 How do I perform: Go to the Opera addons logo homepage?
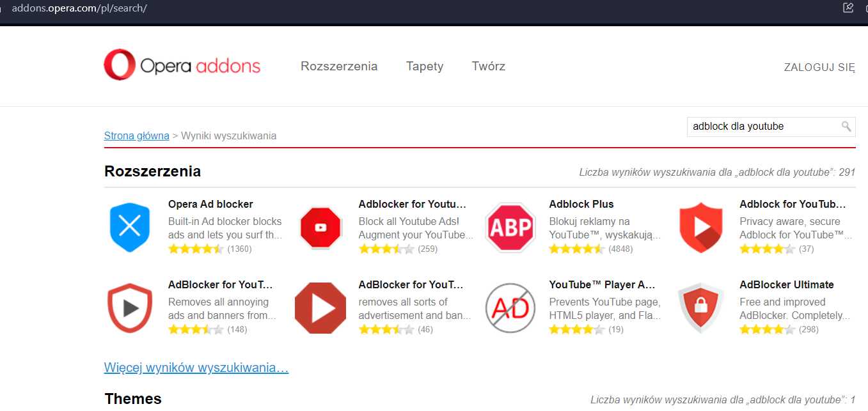(182, 65)
